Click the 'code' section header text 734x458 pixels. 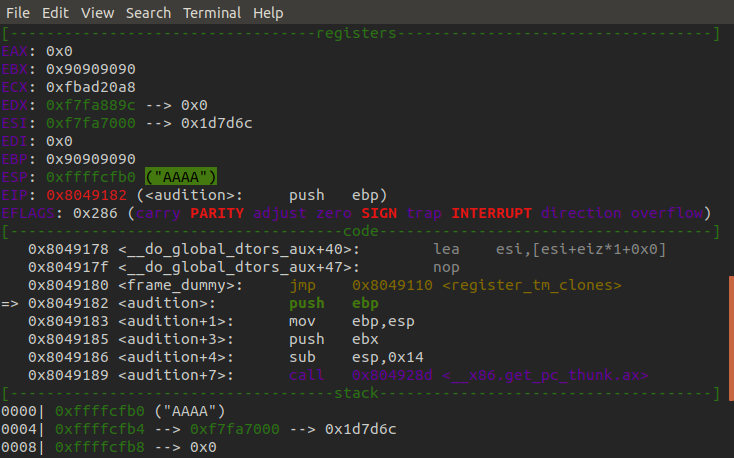(x=360, y=231)
